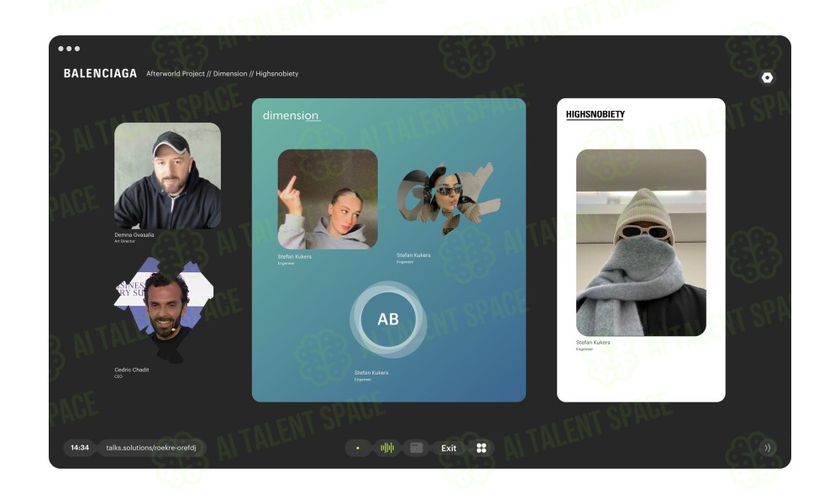This screenshot has width=840, height=504.
Task: Collapse the side panel with double chevron
Action: tap(767, 448)
